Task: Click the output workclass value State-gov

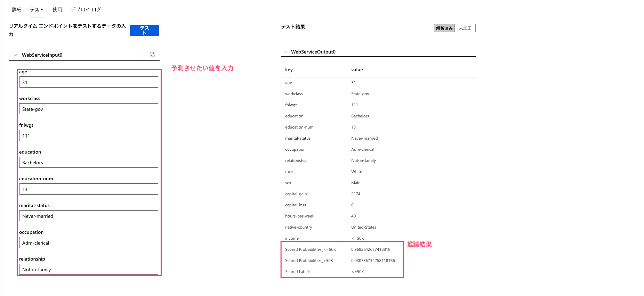Action: tap(360, 94)
